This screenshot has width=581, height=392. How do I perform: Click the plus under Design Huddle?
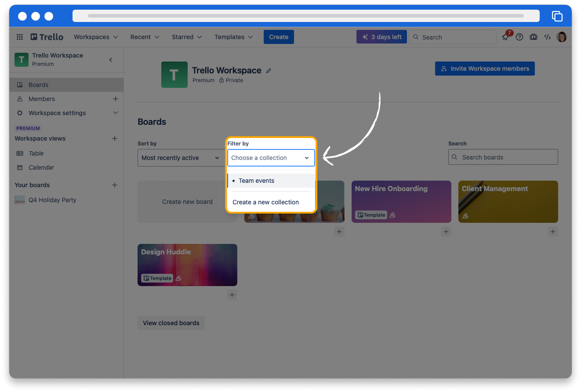click(232, 295)
